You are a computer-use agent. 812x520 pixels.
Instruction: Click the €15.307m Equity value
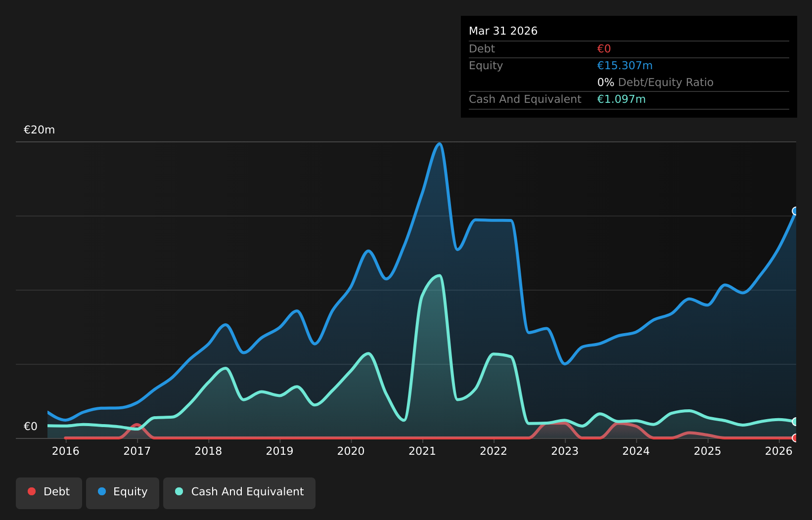[625, 66]
